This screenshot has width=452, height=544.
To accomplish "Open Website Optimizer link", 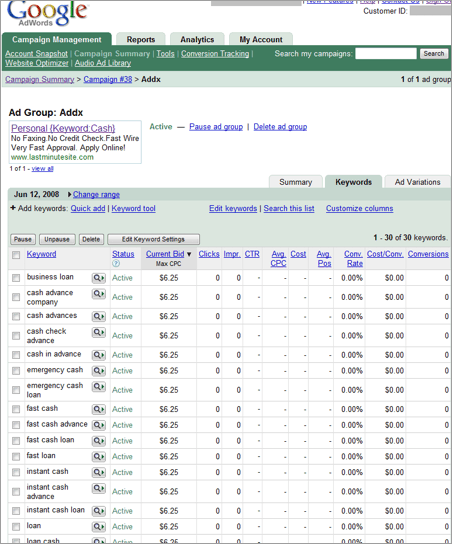I will coord(37,63).
